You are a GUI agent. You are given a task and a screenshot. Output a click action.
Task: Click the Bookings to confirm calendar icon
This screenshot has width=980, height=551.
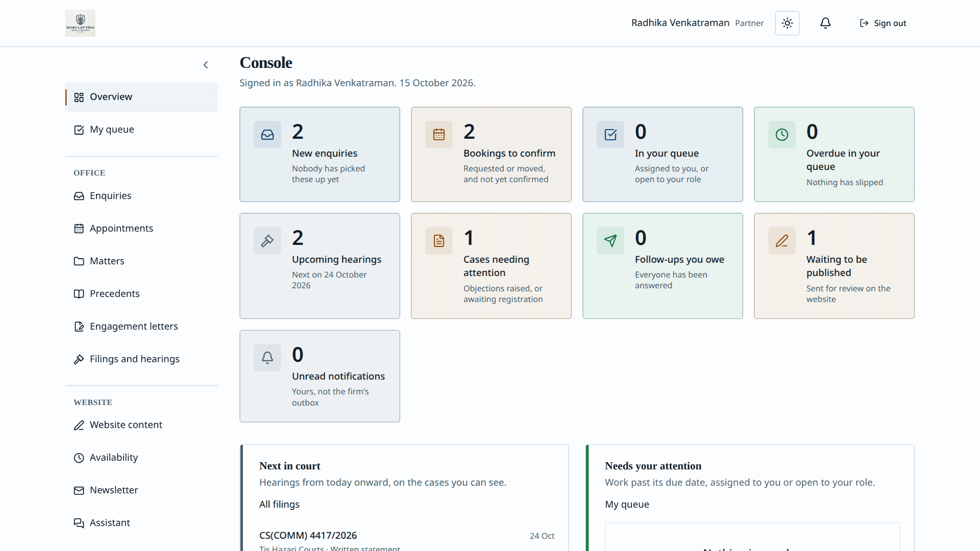[439, 135]
